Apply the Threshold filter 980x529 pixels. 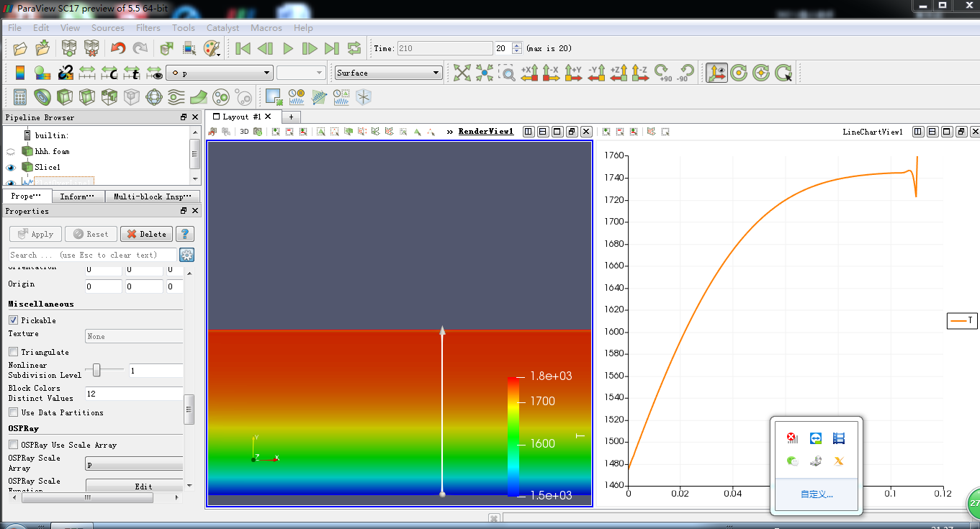(109, 96)
